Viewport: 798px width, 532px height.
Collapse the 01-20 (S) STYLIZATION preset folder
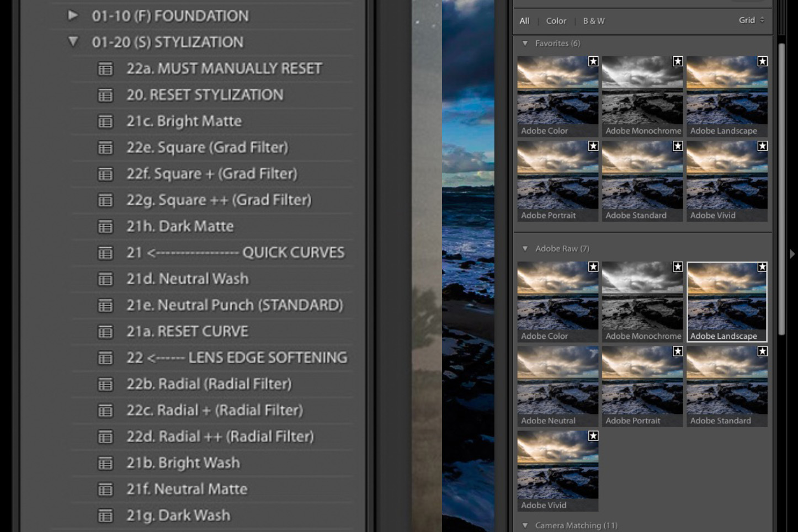tap(73, 41)
